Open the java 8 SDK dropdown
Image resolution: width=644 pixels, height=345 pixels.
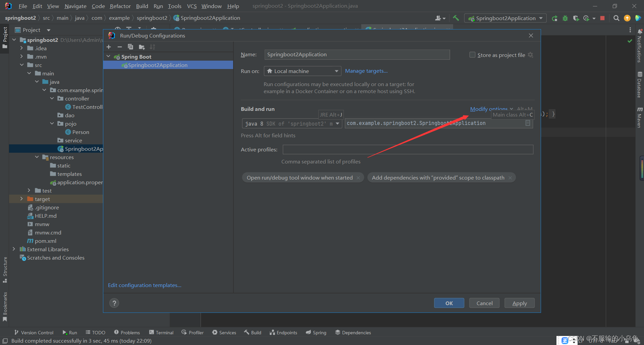click(292, 124)
